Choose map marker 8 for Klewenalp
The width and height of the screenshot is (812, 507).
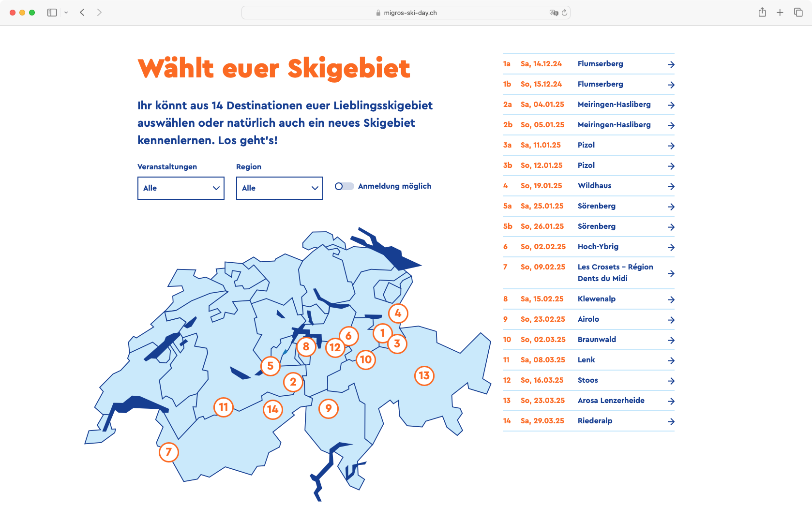click(x=306, y=347)
